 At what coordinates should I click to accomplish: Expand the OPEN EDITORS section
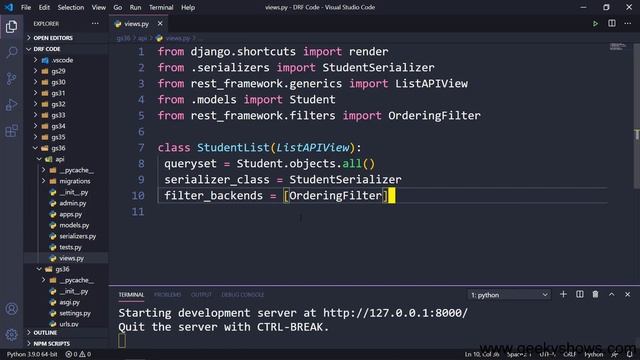tap(53, 38)
